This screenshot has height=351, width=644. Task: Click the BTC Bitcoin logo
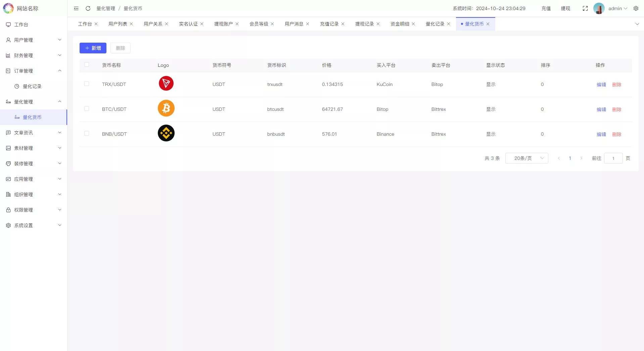coord(166,108)
